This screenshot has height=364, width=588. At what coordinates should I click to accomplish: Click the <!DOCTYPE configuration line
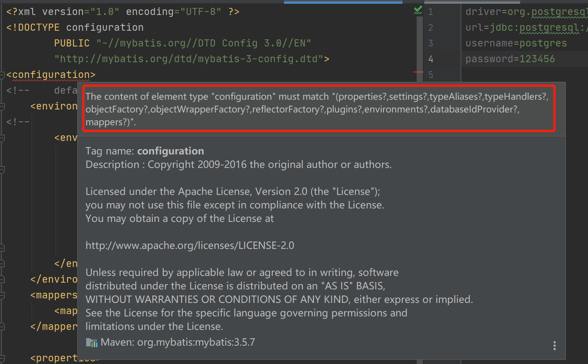[x=75, y=28]
